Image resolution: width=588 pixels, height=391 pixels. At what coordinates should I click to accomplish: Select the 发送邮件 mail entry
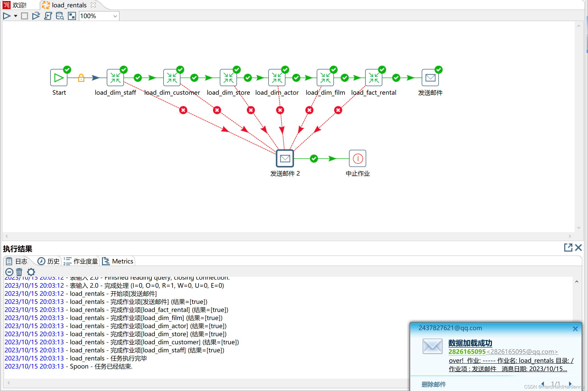(x=430, y=78)
